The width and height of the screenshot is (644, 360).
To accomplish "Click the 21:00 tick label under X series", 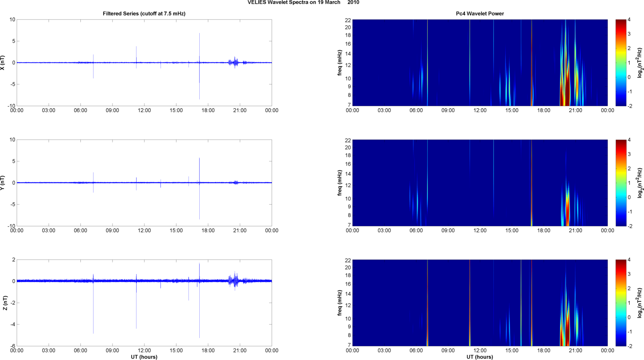I will [240, 110].
